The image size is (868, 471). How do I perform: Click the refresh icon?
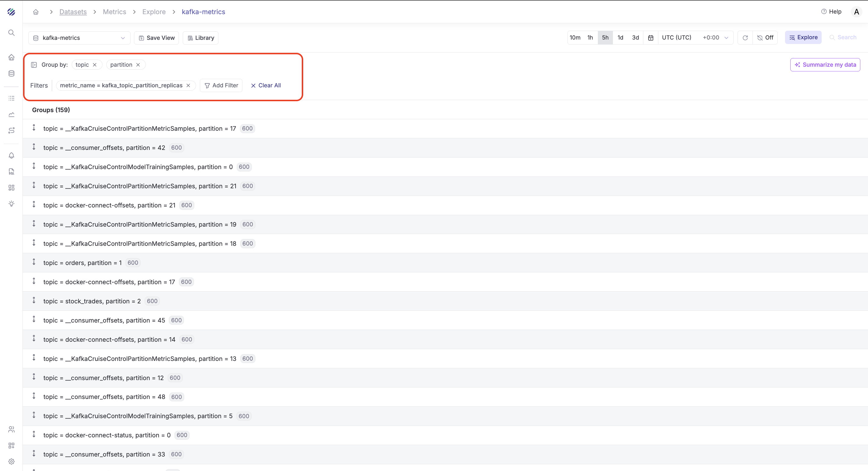[745, 37]
